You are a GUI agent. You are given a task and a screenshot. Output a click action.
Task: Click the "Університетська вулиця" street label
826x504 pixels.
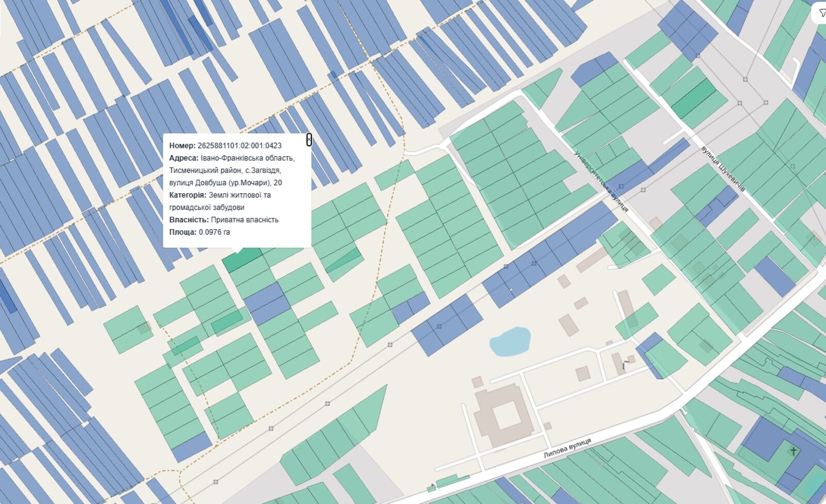tap(601, 181)
